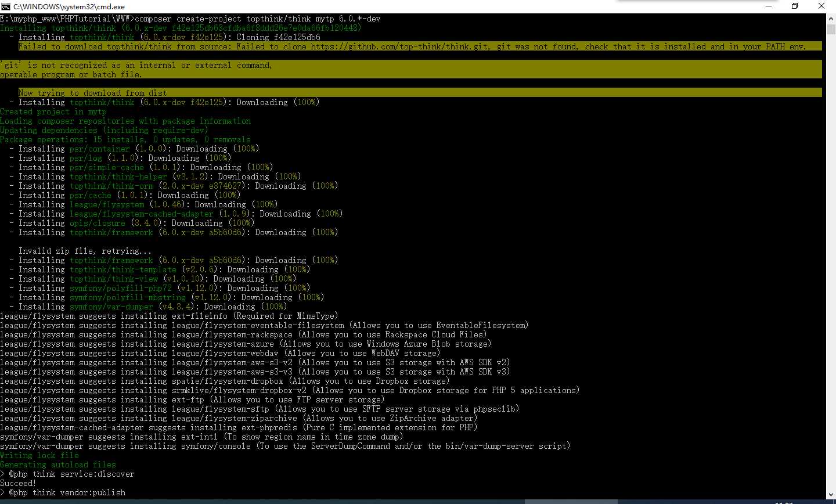Minimize the cmd.exe window
This screenshot has height=504, width=836.
768,6
